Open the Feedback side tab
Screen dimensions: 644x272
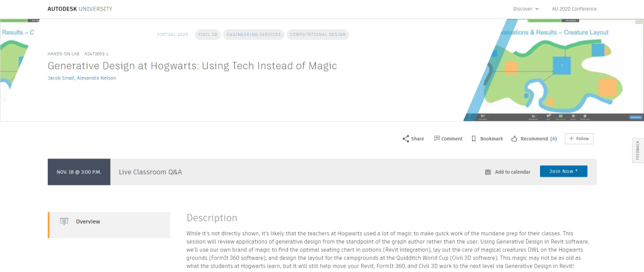point(637,151)
